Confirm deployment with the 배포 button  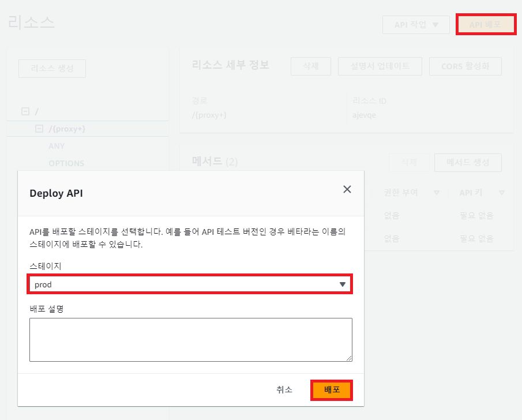pyautogui.click(x=332, y=390)
